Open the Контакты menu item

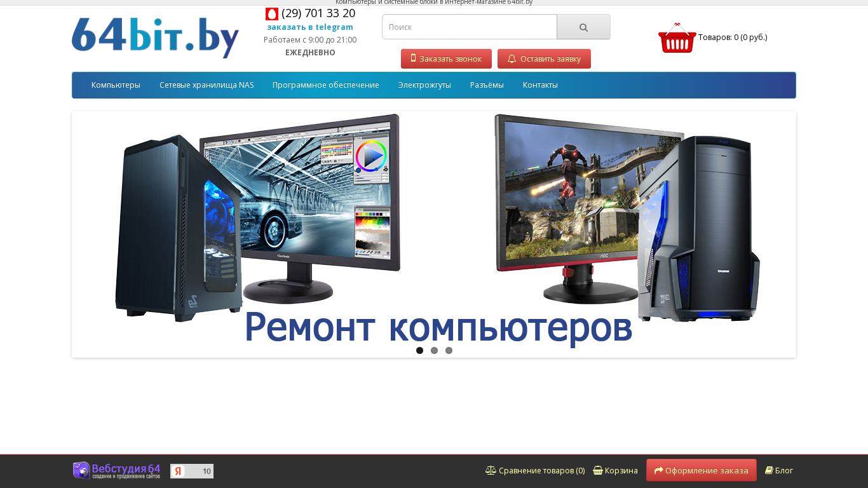point(540,85)
